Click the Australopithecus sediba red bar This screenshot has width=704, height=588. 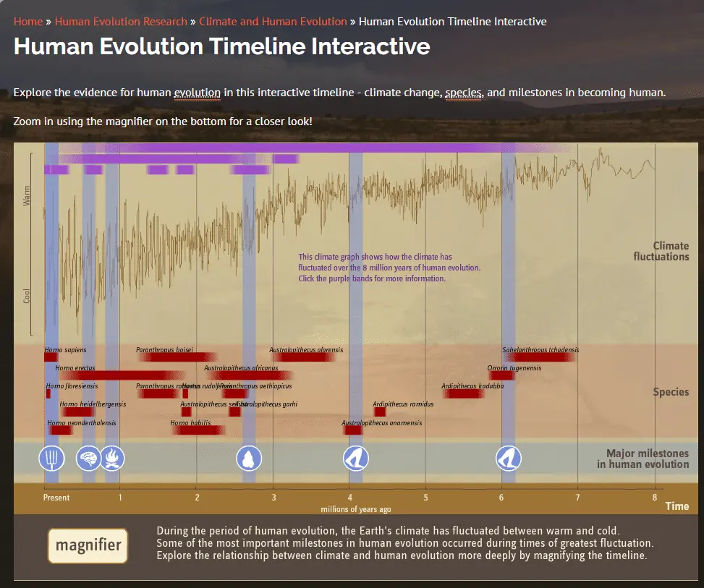pos(187,412)
